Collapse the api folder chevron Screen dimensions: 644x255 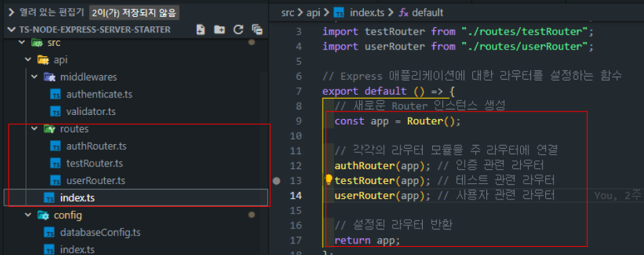28,60
